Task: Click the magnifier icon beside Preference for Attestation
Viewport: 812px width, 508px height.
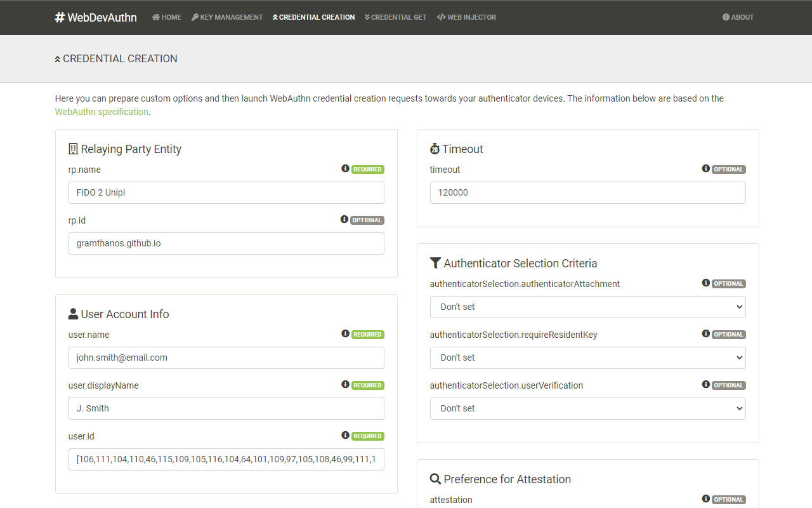Action: 435,479
